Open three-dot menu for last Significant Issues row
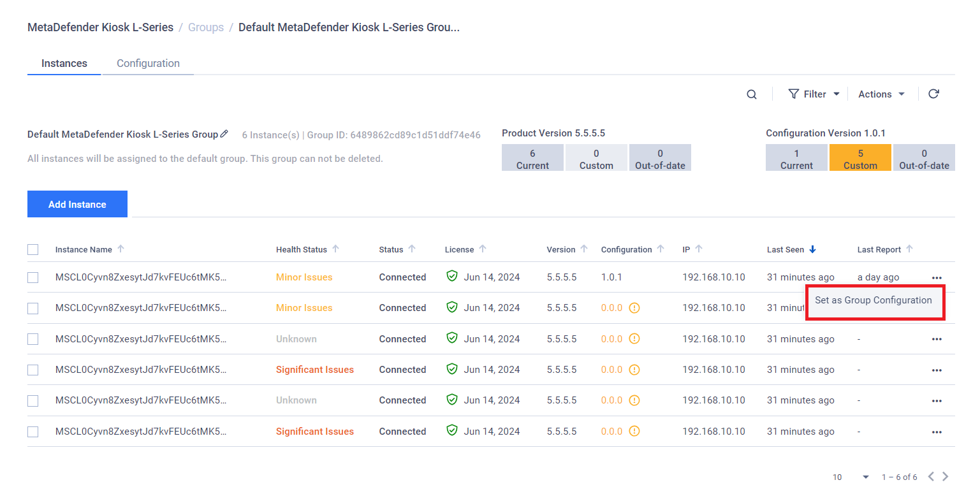This screenshot has width=980, height=494. click(937, 432)
